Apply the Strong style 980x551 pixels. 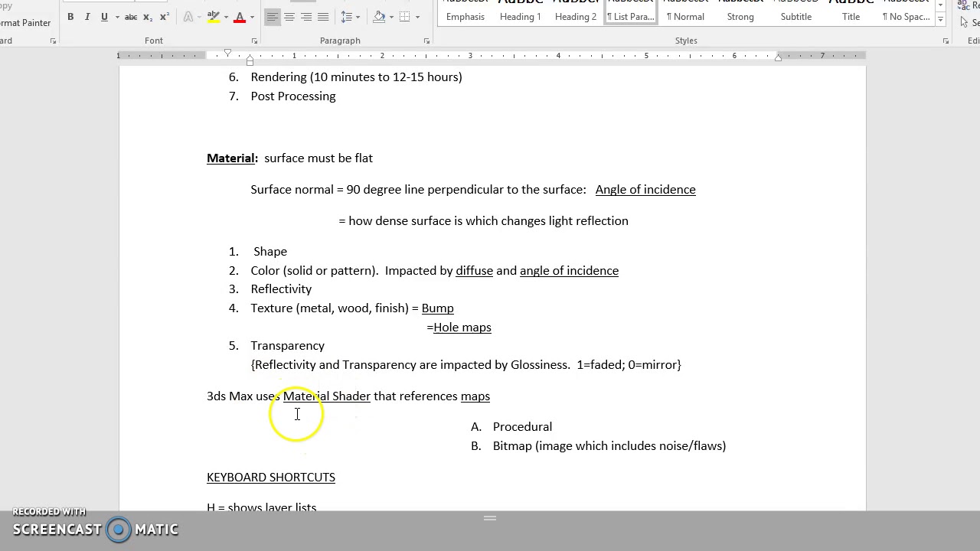pyautogui.click(x=740, y=12)
